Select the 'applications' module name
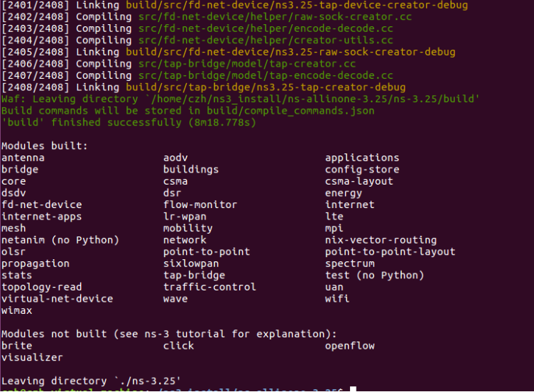 [362, 158]
